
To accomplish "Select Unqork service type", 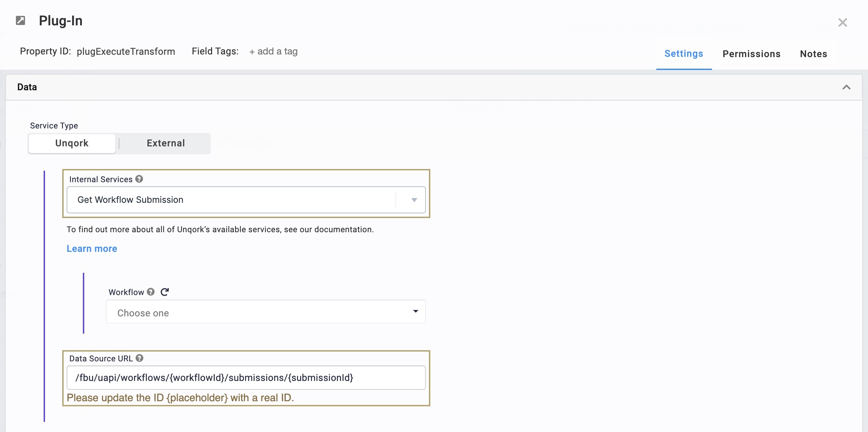I will click(72, 143).
